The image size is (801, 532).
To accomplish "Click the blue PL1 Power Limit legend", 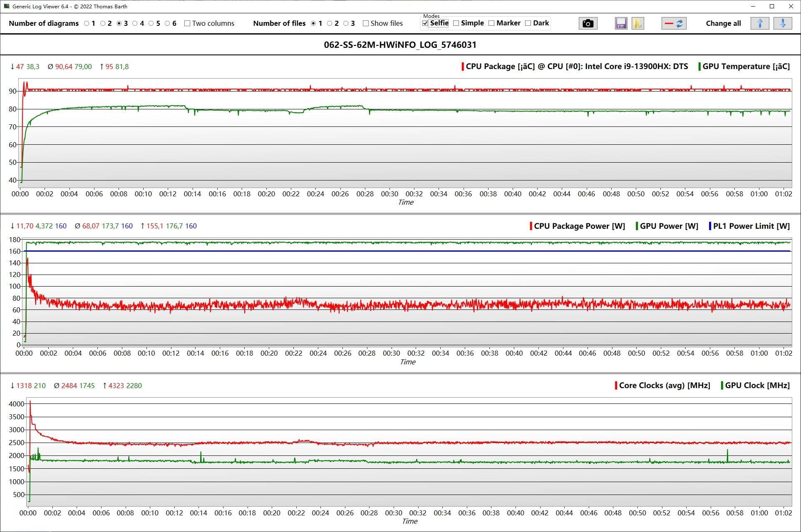I will point(751,226).
